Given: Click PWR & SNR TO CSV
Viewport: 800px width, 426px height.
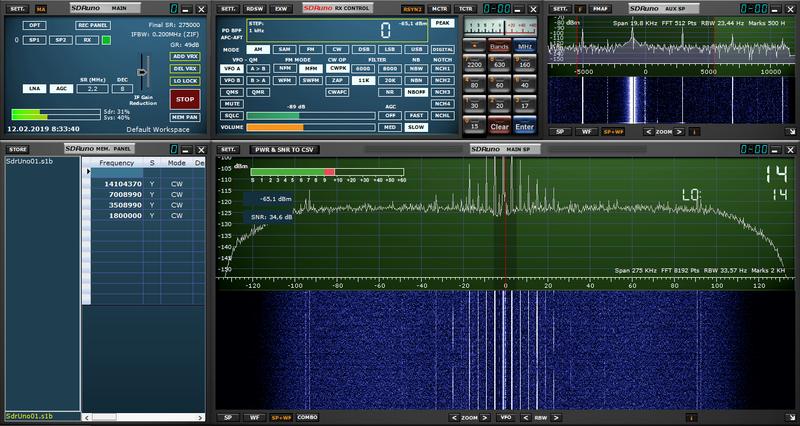Looking at the screenshot, I should [x=285, y=149].
